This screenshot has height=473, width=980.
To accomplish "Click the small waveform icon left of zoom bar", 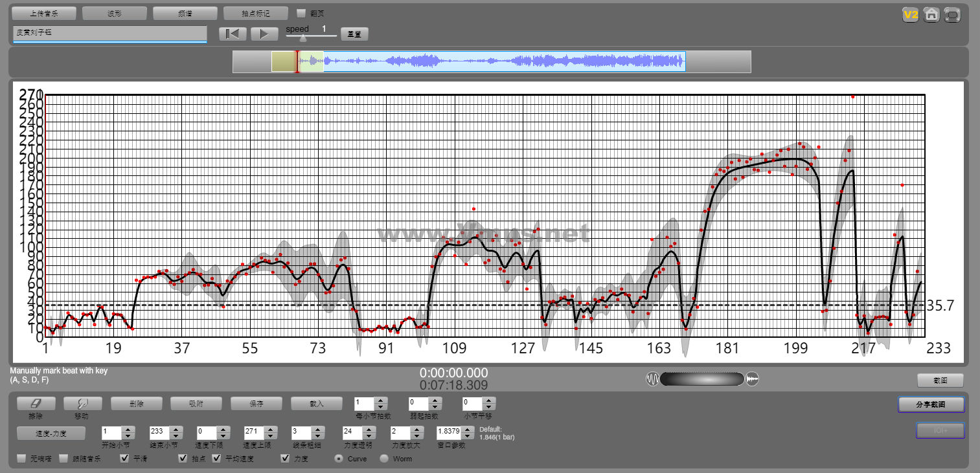I will [x=652, y=379].
